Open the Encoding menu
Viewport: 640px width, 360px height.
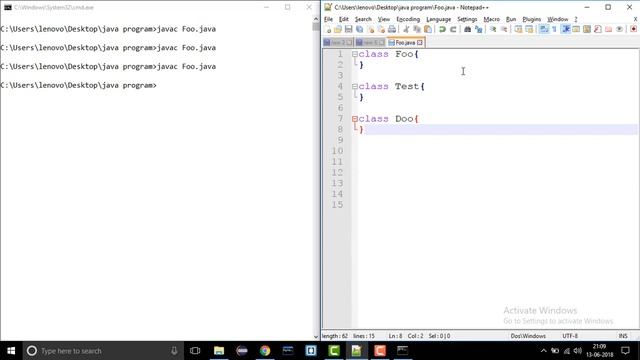408,19
